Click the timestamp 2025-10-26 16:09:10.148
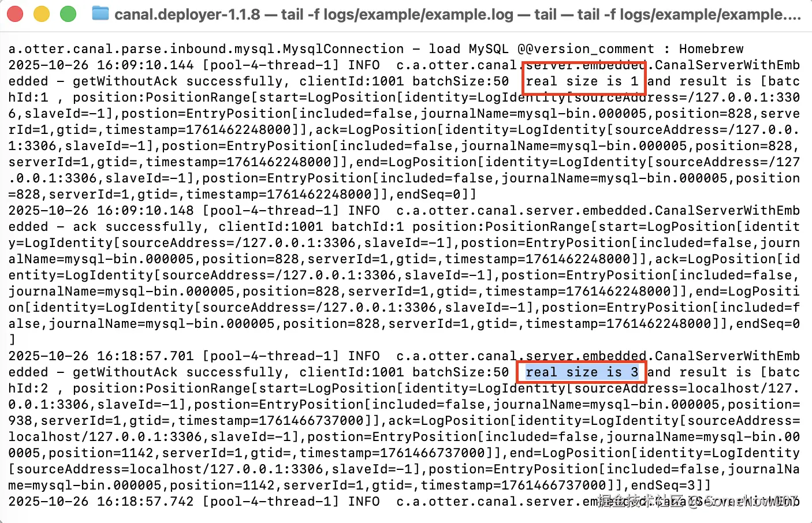812x523 pixels. [x=101, y=211]
